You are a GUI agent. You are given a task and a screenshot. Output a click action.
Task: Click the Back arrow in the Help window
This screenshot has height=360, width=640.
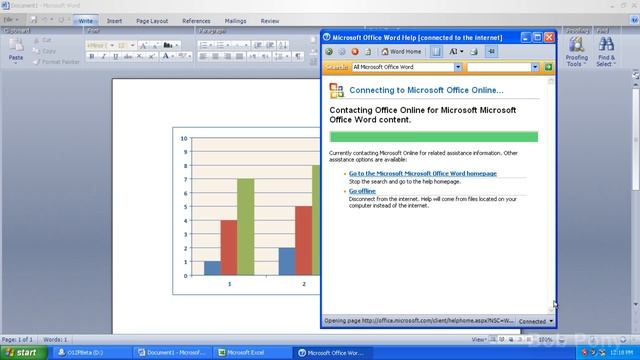[x=329, y=51]
